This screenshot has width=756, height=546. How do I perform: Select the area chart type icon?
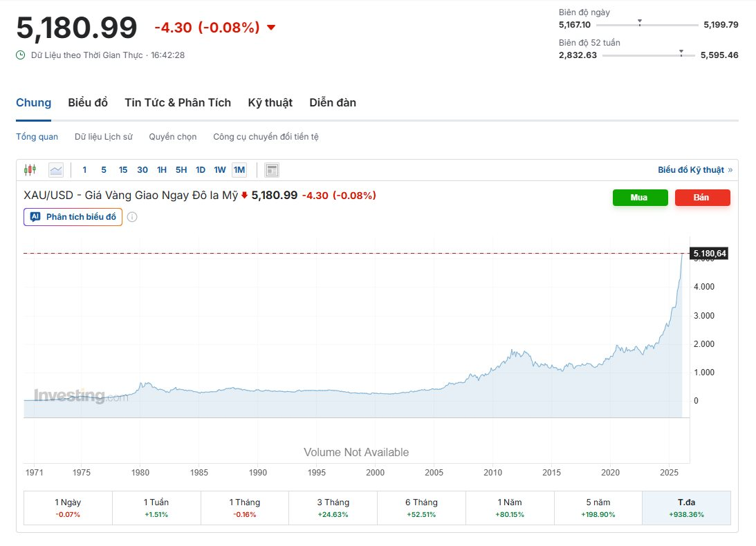click(x=56, y=170)
